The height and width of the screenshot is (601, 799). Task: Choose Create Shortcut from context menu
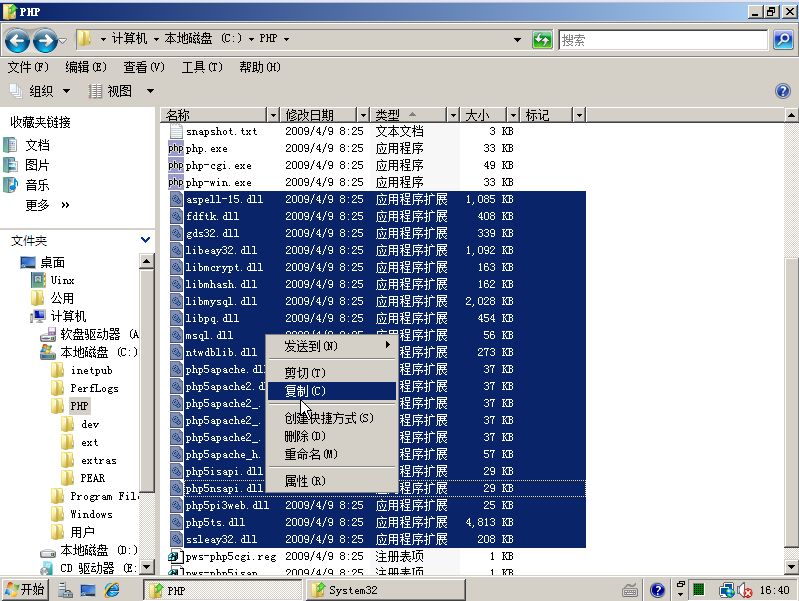332,418
